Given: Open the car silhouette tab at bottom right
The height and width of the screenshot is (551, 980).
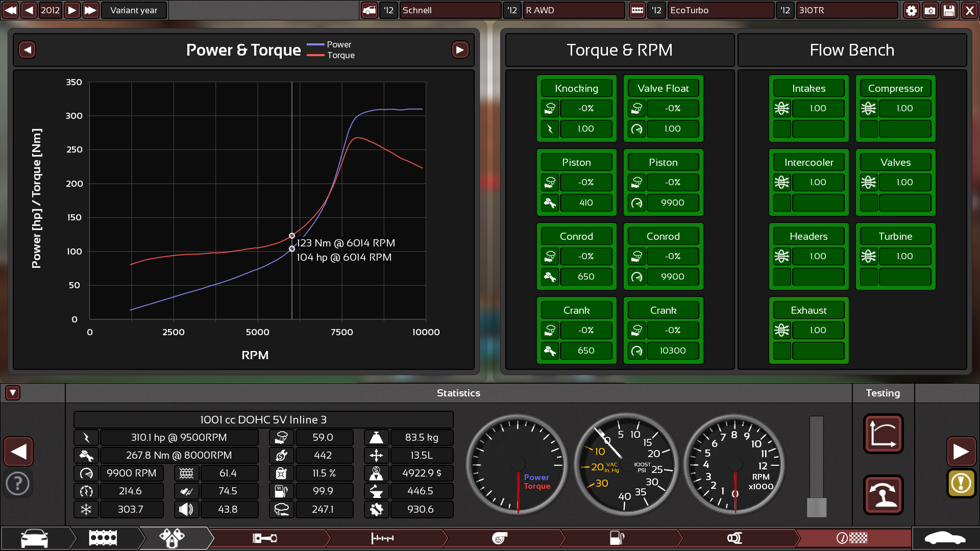Looking at the screenshot, I should (945, 538).
